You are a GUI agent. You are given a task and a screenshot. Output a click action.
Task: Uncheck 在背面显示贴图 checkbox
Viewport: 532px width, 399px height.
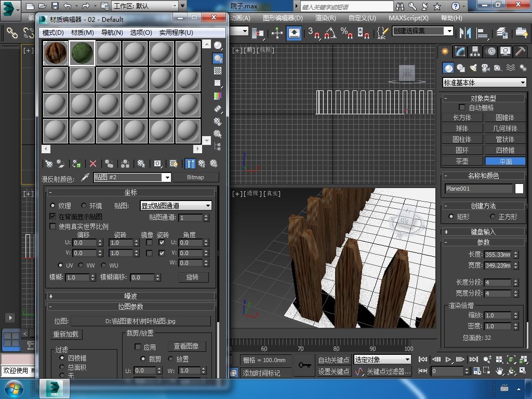[x=52, y=216]
